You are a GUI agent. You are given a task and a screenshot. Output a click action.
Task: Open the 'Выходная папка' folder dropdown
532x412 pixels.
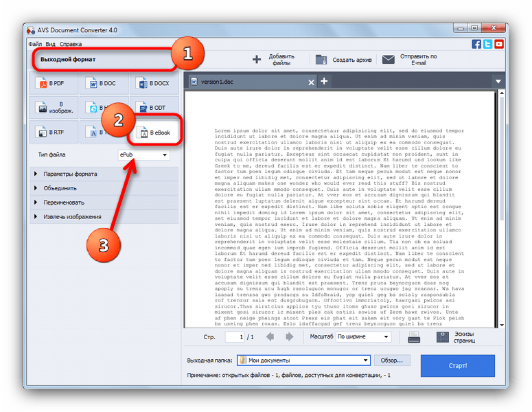[x=303, y=360]
